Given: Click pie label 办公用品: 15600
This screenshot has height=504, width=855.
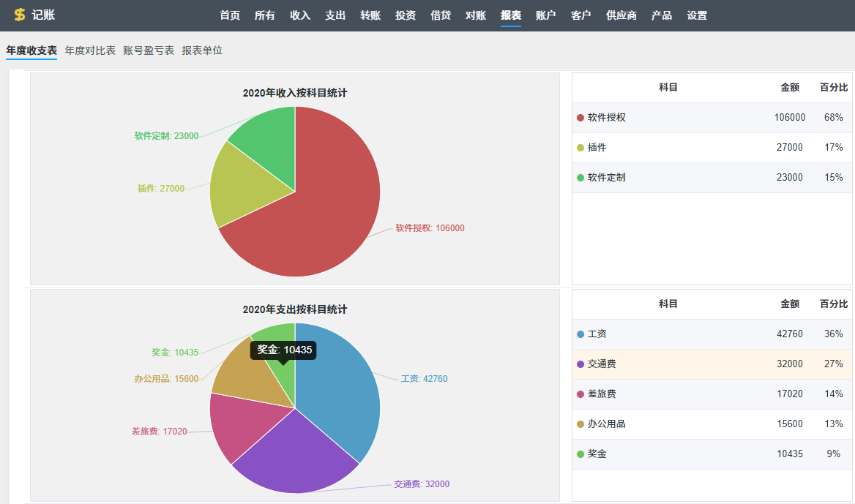Looking at the screenshot, I should [166, 379].
